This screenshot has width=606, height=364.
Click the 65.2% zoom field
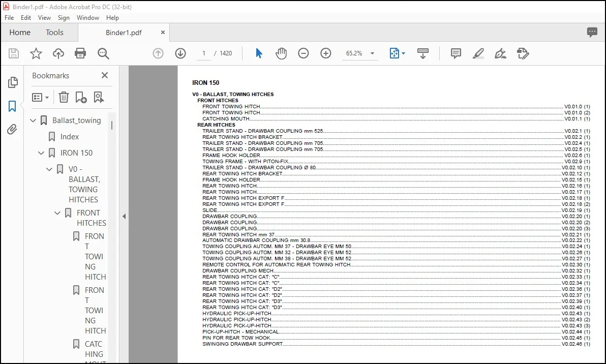coord(354,53)
